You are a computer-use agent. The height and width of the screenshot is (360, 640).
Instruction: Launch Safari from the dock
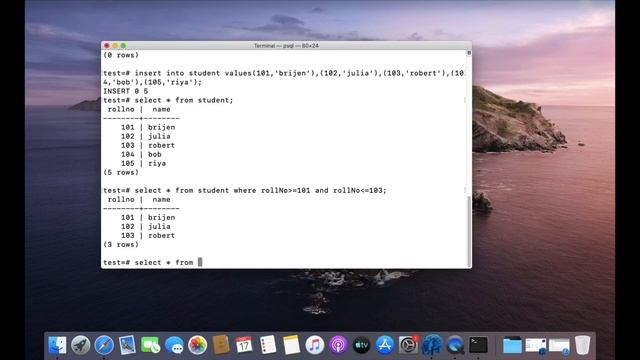point(104,345)
